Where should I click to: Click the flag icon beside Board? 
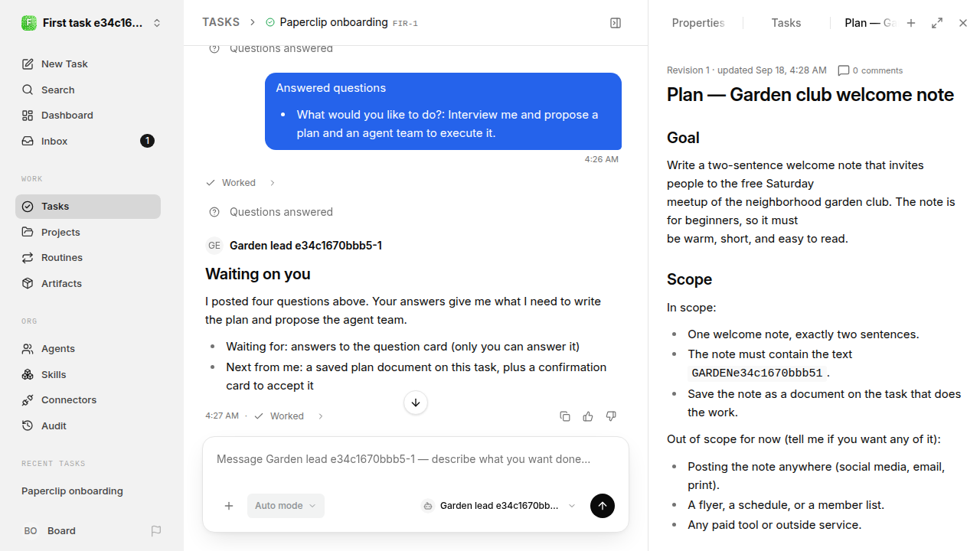(156, 531)
